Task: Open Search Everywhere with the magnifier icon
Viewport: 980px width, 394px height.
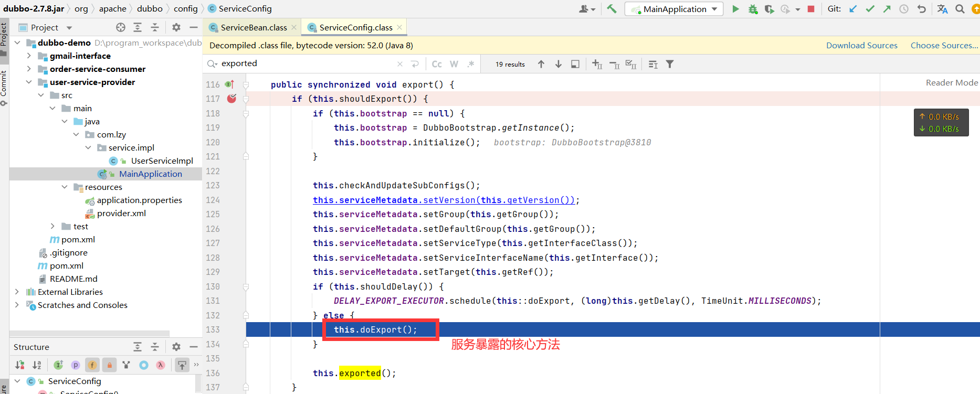Action: 960,9
